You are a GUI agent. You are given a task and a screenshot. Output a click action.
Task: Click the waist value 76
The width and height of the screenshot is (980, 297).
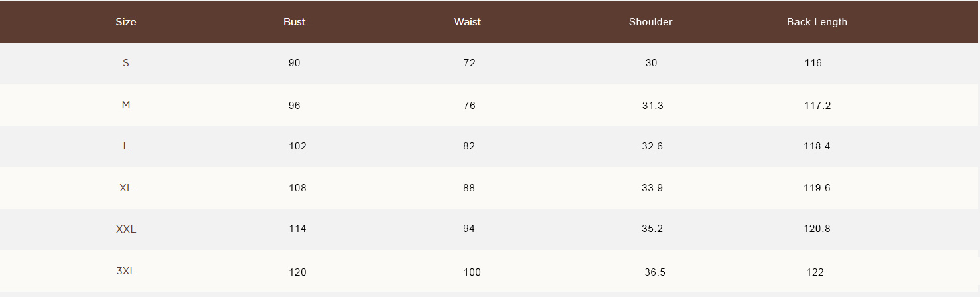470,106
